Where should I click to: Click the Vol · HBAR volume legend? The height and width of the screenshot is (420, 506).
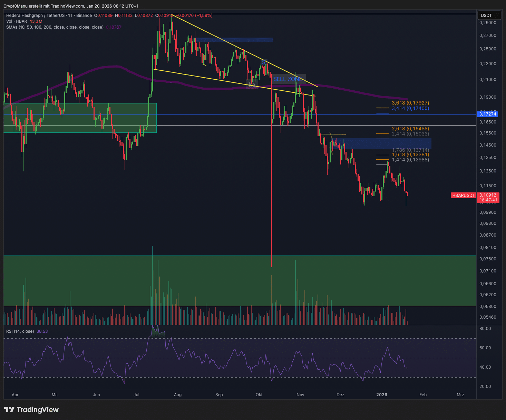click(x=17, y=21)
